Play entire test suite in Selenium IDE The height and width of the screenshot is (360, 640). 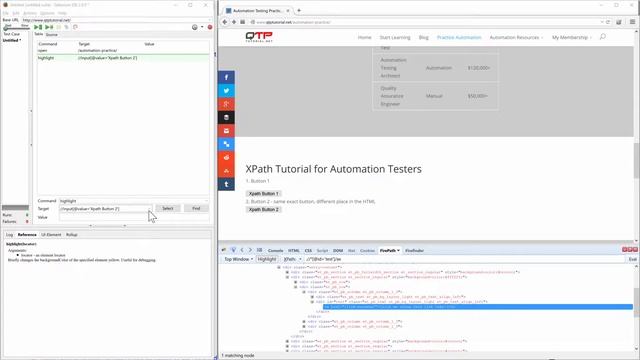pos(38,27)
